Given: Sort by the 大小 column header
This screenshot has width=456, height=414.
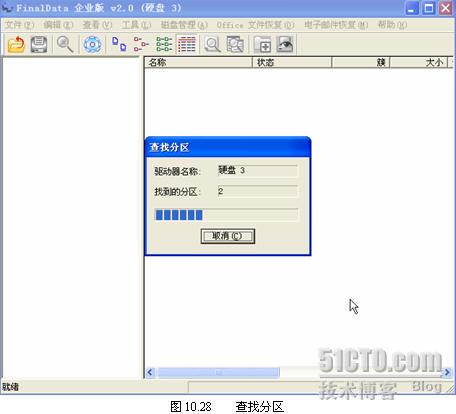Looking at the screenshot, I should [419, 62].
